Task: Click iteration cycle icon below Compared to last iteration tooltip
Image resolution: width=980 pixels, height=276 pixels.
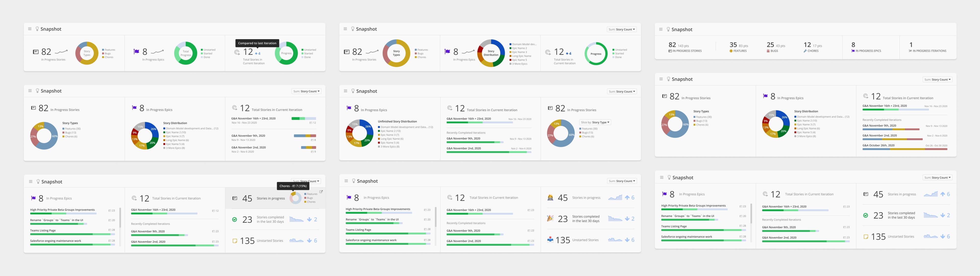Action: point(237,52)
